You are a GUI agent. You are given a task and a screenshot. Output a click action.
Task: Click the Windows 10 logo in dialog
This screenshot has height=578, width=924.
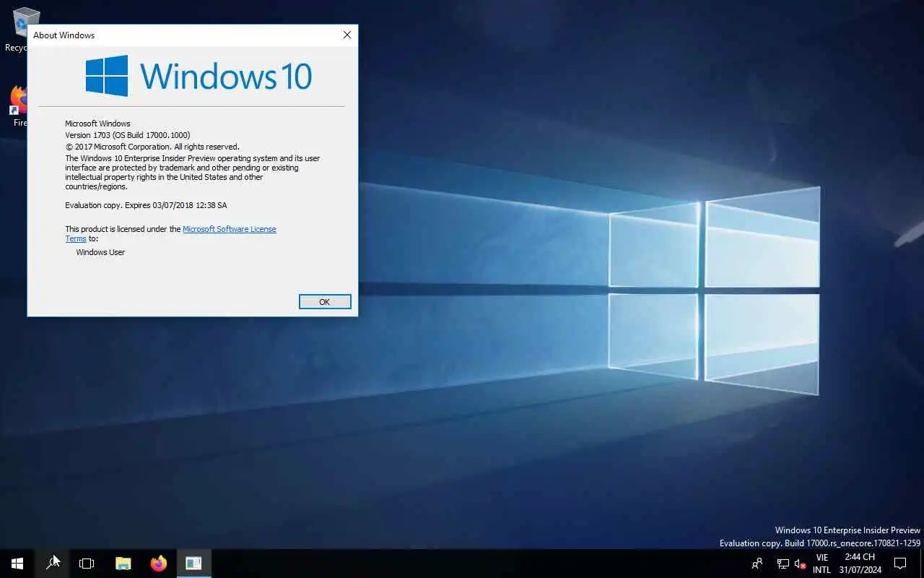(x=199, y=76)
